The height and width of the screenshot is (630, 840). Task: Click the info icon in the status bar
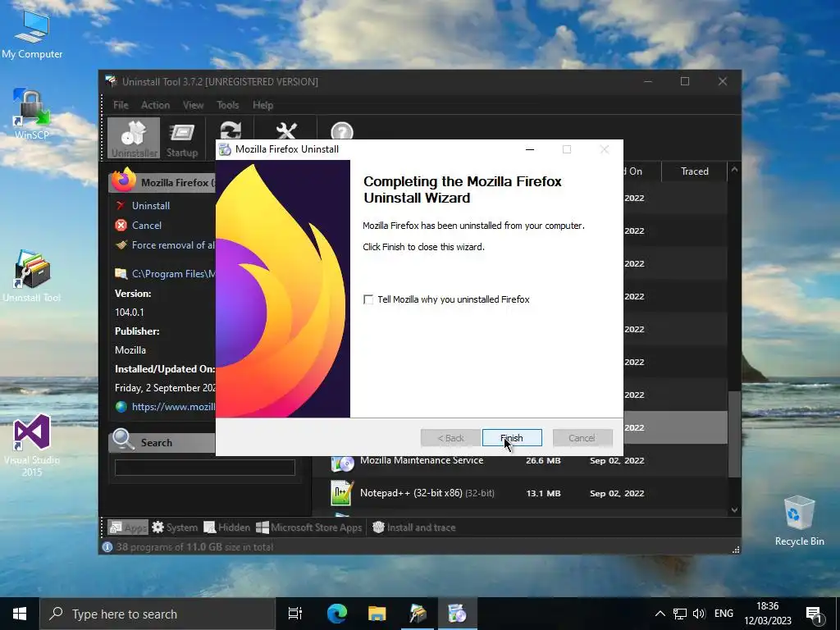pos(107,547)
